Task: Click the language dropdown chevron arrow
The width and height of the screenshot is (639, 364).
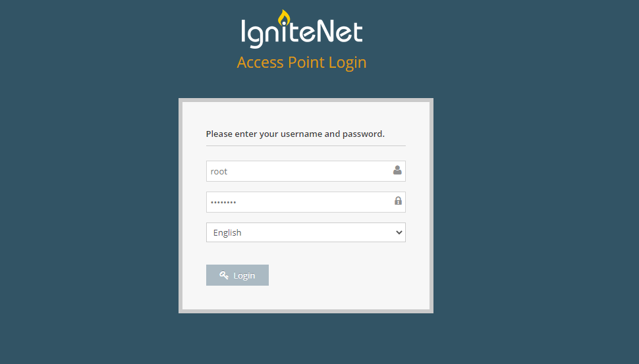Action: click(x=399, y=232)
